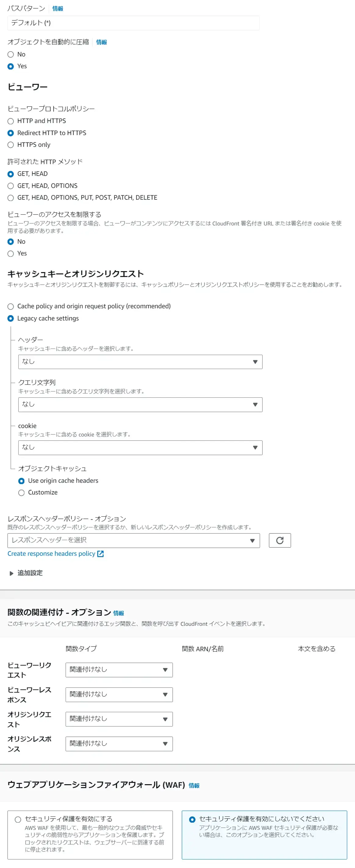The width and height of the screenshot is (355, 868).
Task: Click the 関数タイプ column header
Action: [x=81, y=648]
